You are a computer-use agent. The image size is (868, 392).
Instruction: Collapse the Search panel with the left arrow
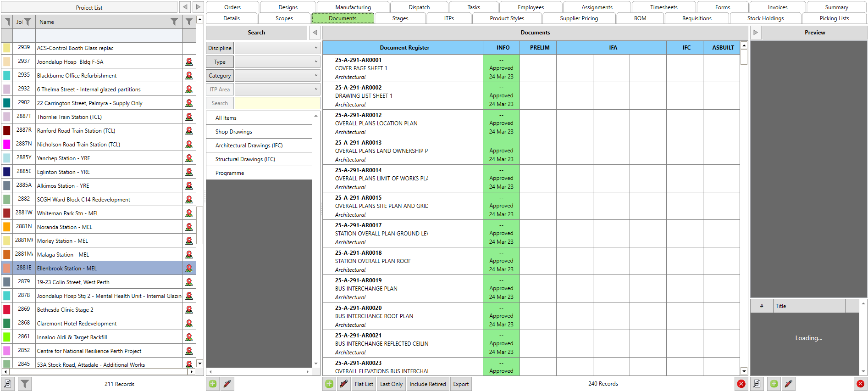315,33
